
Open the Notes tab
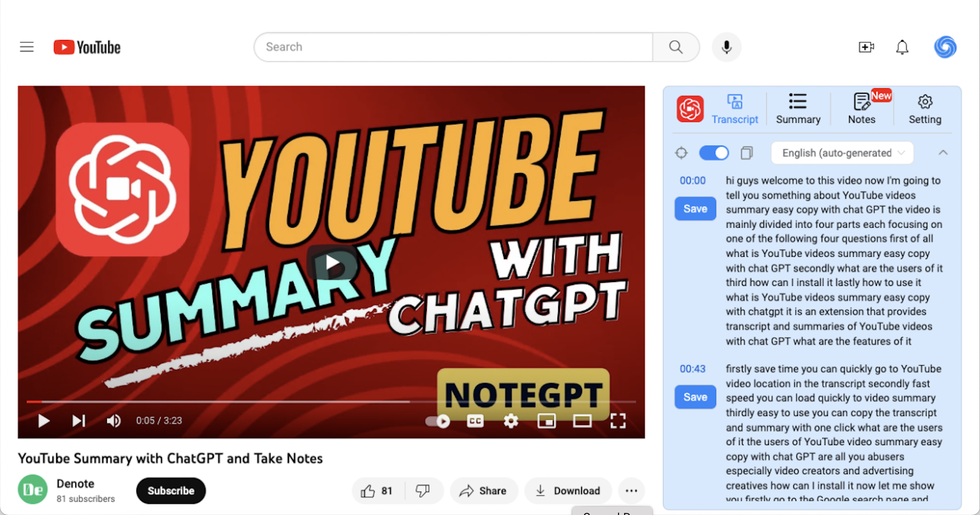(x=861, y=109)
